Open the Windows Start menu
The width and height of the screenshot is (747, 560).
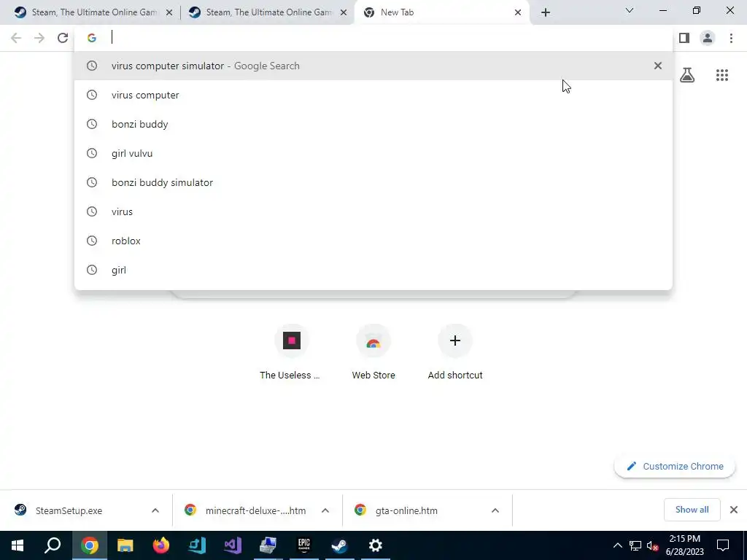[x=18, y=545]
